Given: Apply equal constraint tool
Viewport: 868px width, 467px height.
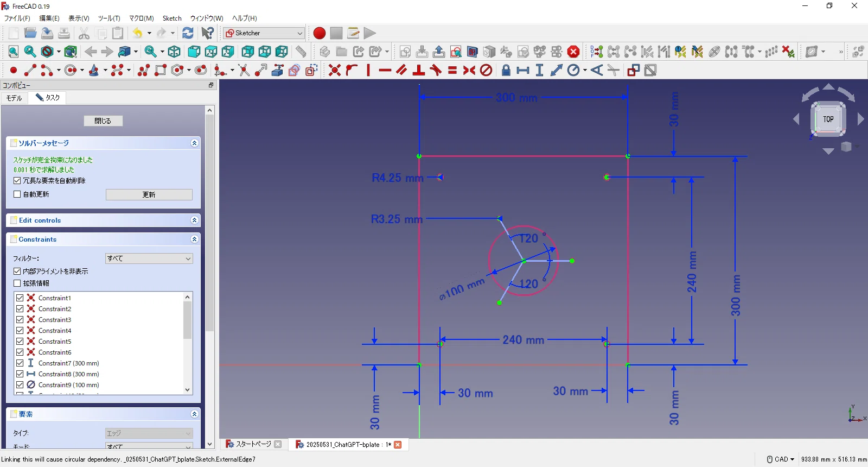Looking at the screenshot, I should (x=452, y=70).
